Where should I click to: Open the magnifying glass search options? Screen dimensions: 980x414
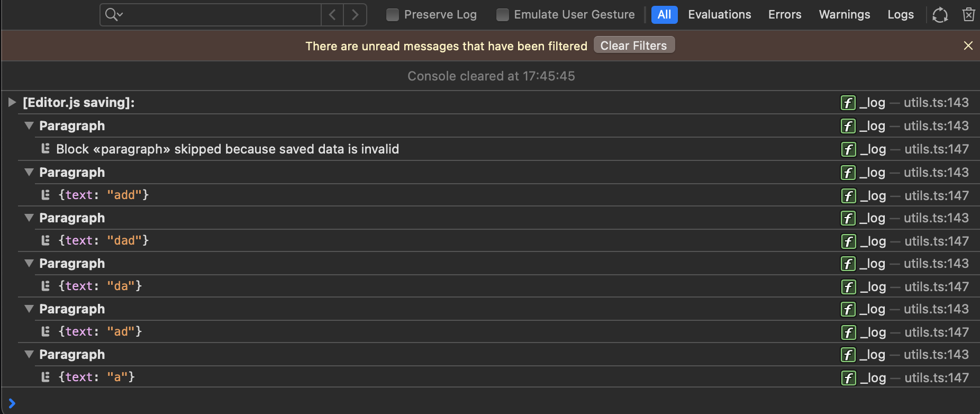113,14
